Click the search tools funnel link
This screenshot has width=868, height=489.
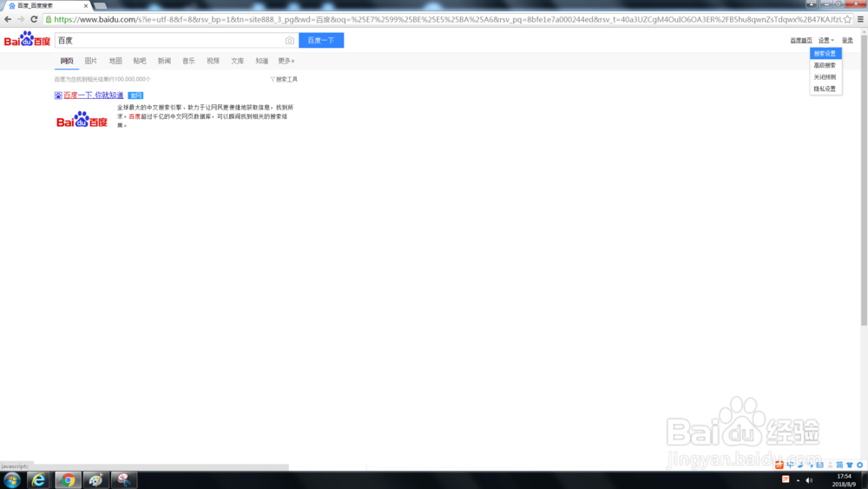(284, 79)
